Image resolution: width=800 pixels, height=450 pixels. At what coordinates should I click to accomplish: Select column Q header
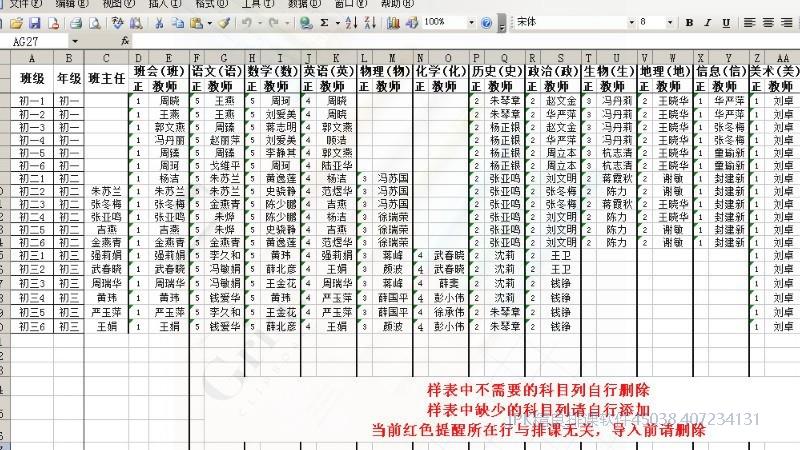[x=504, y=58]
